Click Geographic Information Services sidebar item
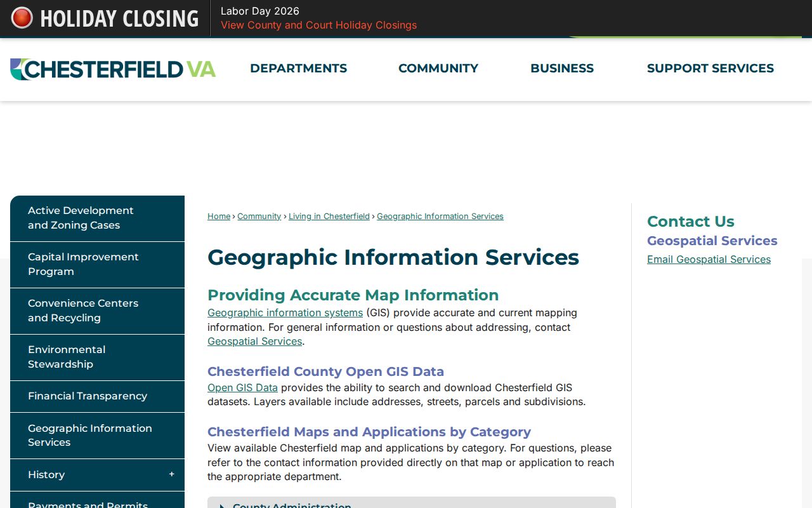Image resolution: width=812 pixels, height=508 pixels. [x=97, y=436]
